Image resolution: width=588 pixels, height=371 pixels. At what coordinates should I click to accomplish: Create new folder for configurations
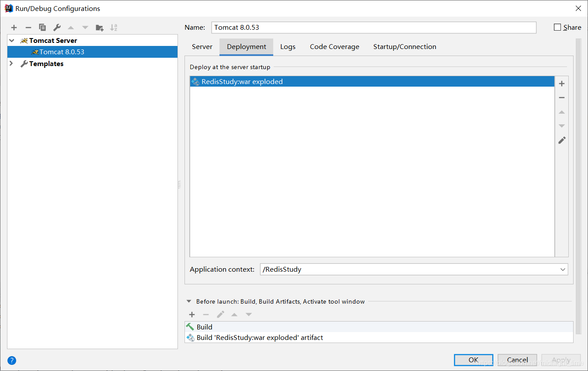pos(100,28)
